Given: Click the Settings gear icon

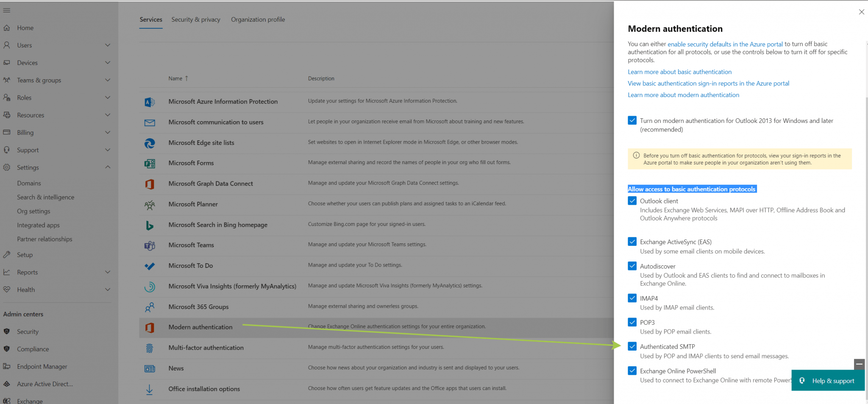Looking at the screenshot, I should (x=7, y=167).
